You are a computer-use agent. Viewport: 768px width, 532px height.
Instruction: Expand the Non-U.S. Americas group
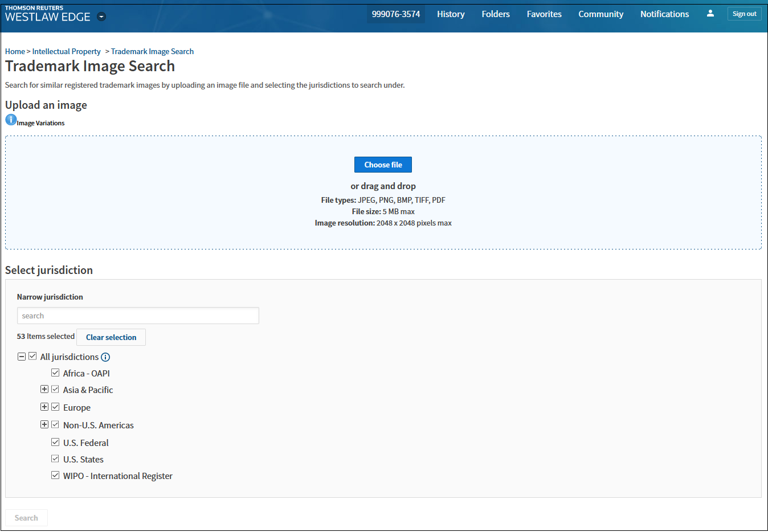pos(44,425)
